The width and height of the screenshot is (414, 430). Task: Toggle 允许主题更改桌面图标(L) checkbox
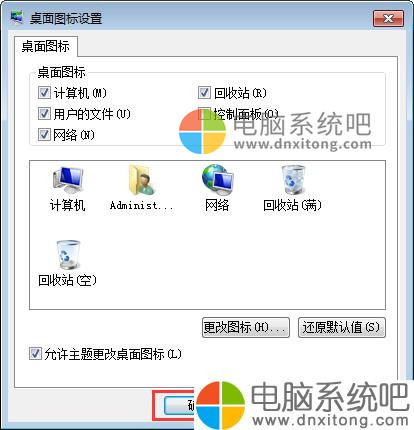35,354
